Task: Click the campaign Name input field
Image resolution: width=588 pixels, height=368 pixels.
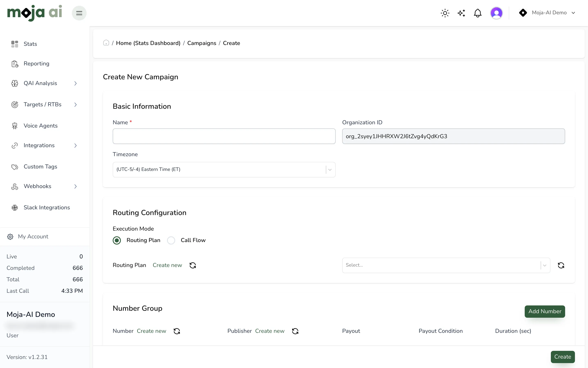Action: [x=224, y=136]
